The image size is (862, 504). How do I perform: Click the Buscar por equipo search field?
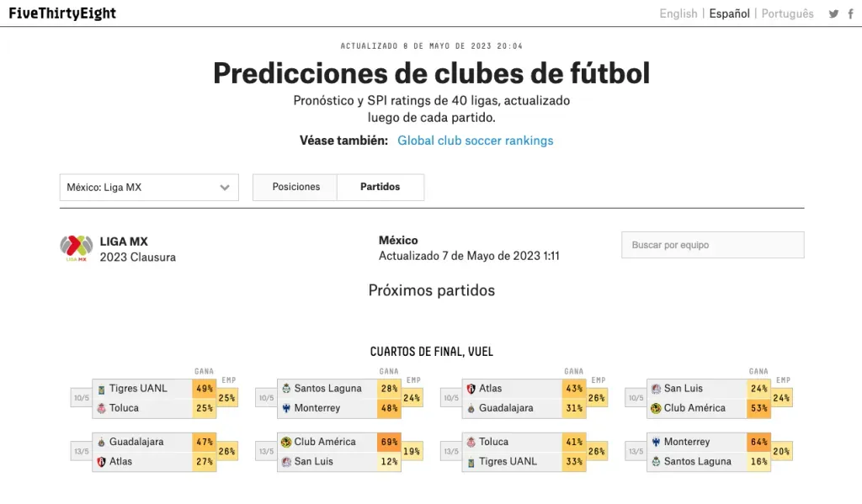click(712, 245)
